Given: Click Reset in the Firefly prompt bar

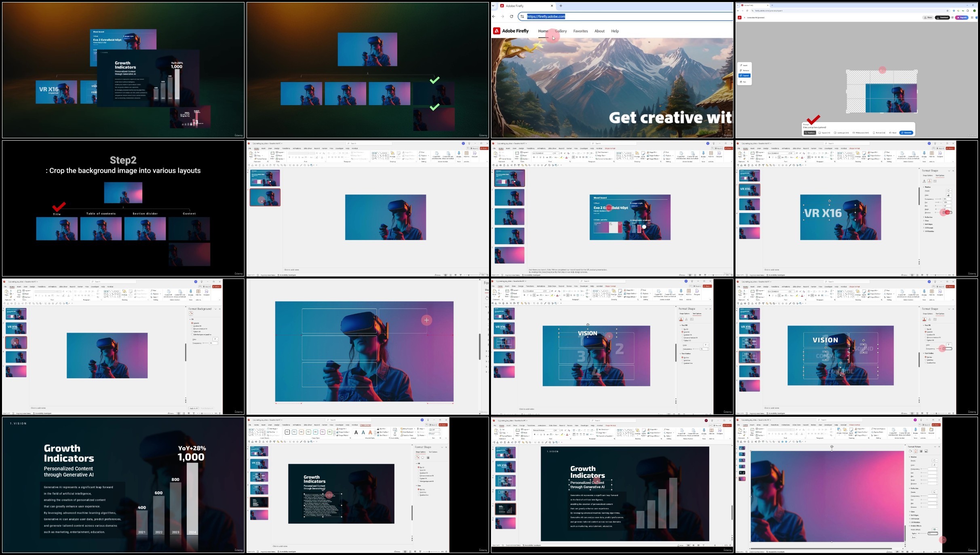Looking at the screenshot, I should pyautogui.click(x=893, y=133).
